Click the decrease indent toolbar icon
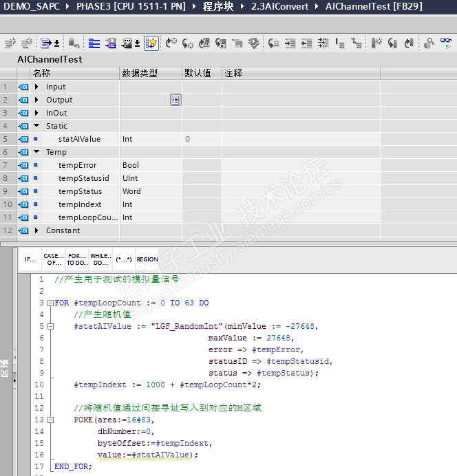 pyautogui.click(x=306, y=43)
